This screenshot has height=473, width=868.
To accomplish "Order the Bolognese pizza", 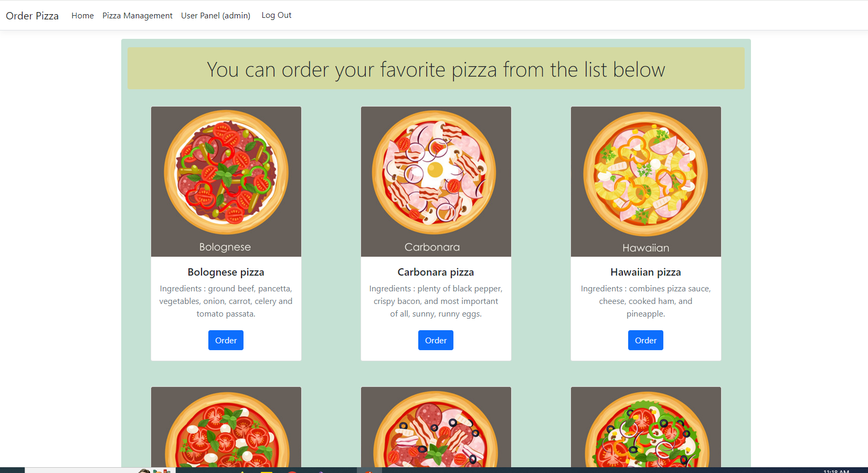I will coord(226,340).
